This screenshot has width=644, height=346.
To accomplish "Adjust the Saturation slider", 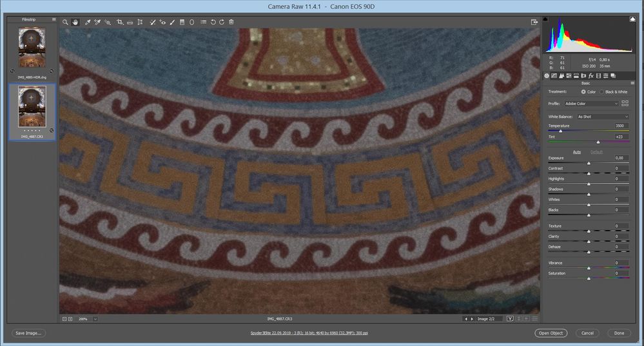I will click(589, 278).
